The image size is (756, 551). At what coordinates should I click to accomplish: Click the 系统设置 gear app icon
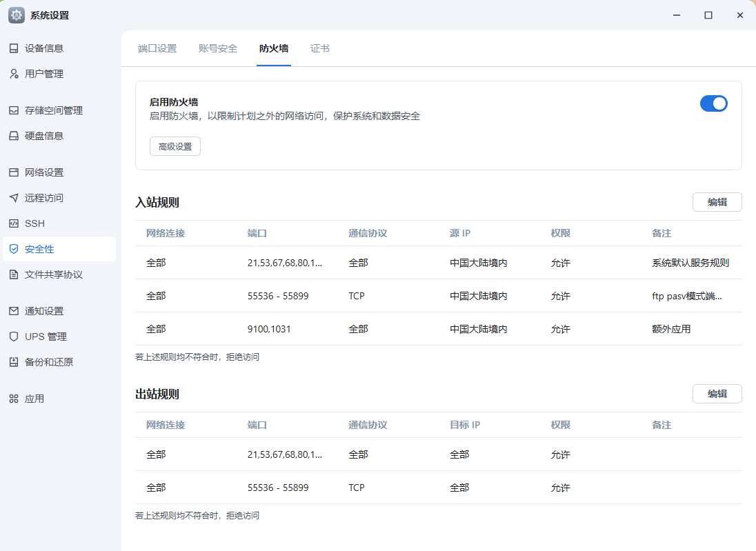17,15
